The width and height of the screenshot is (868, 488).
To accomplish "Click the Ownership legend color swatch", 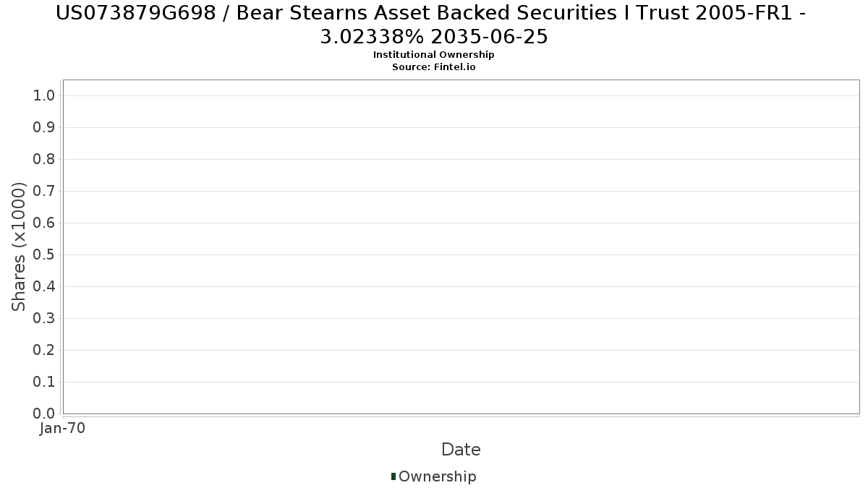I will pos(393,476).
